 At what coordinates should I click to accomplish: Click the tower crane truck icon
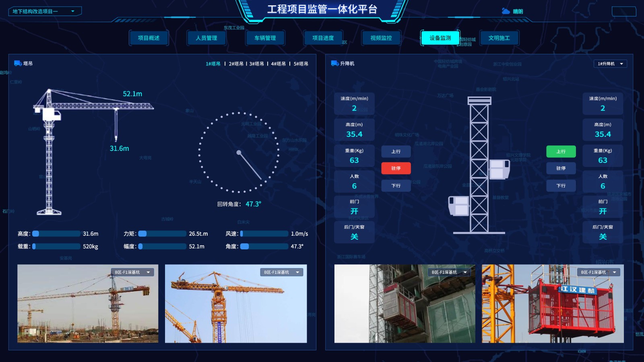pos(18,63)
